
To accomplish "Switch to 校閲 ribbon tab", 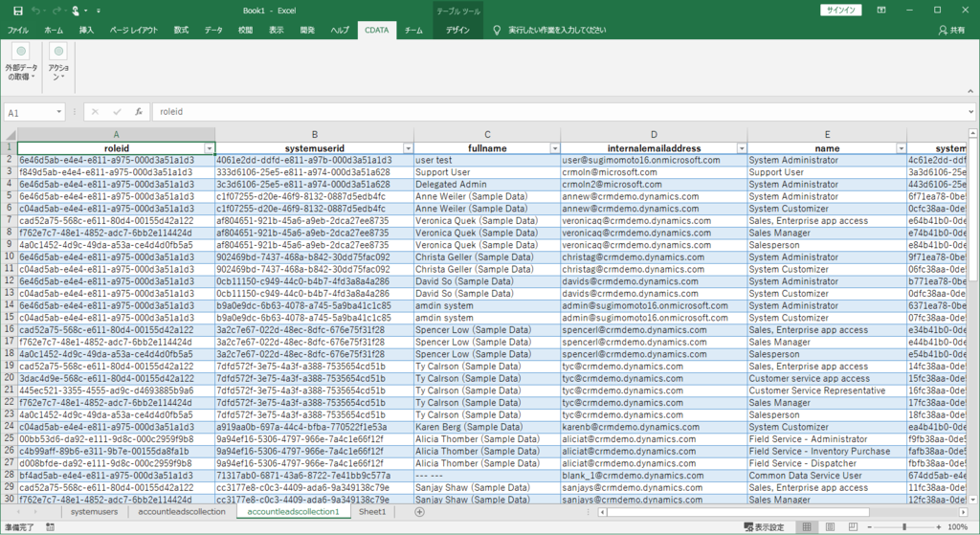I will tap(246, 30).
